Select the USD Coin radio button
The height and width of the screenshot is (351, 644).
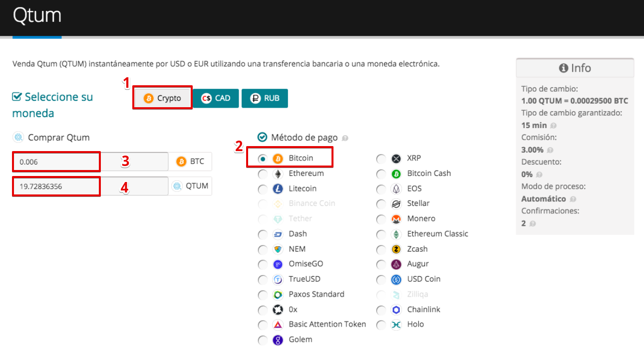click(381, 280)
